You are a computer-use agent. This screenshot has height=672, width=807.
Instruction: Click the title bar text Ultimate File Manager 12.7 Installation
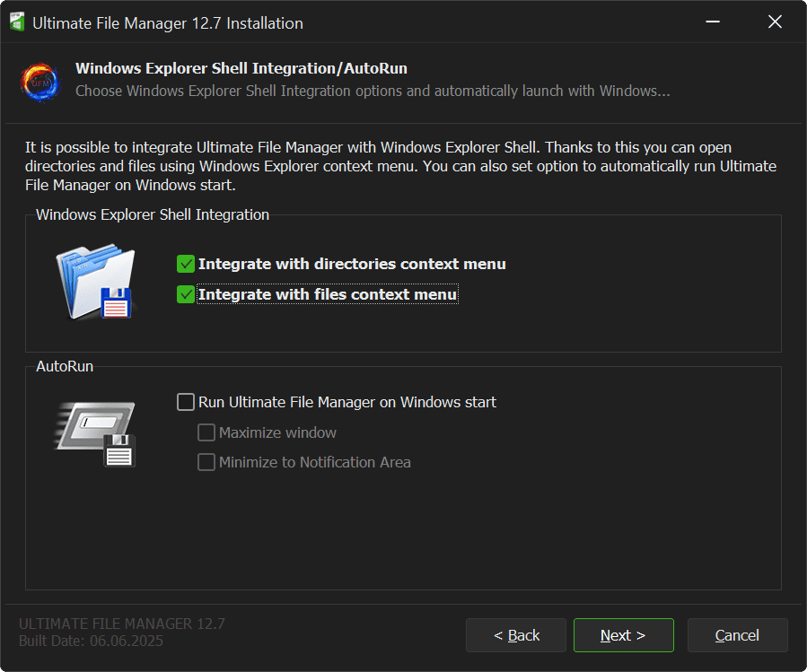pyautogui.click(x=168, y=23)
